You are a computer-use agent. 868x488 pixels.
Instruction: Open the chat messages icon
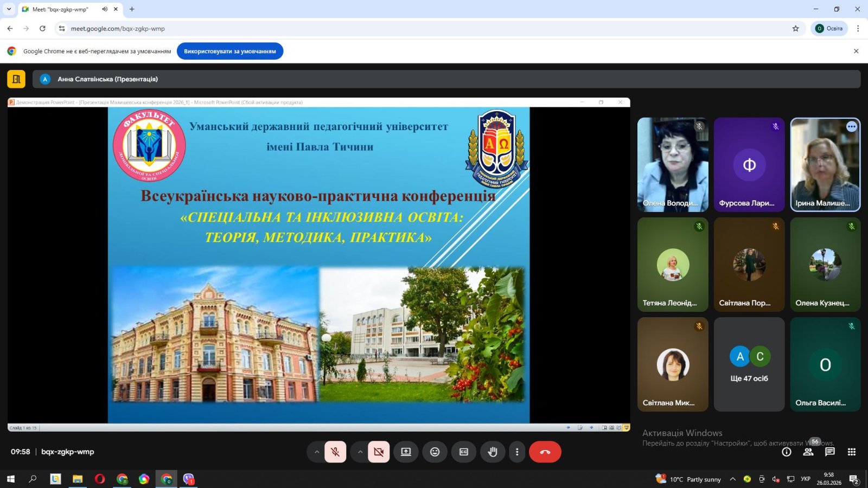click(830, 452)
